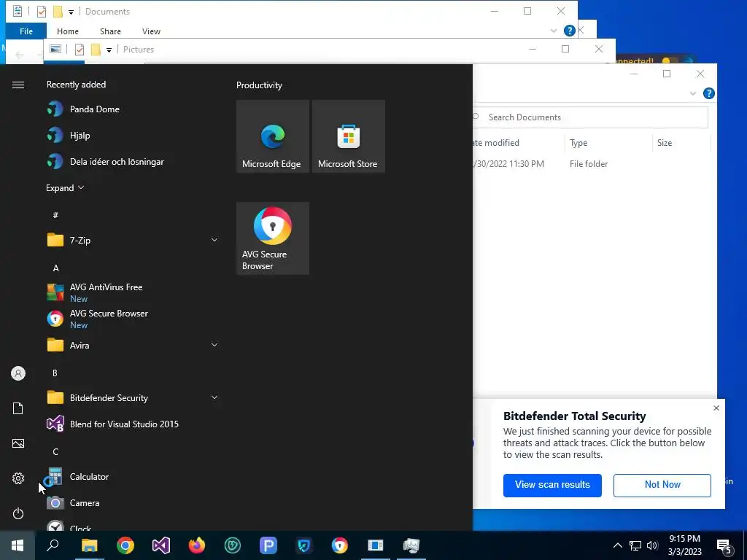This screenshot has width=747, height=560.
Task: Dismiss the Bitdefender Total Security notification
Action: pyautogui.click(x=716, y=408)
